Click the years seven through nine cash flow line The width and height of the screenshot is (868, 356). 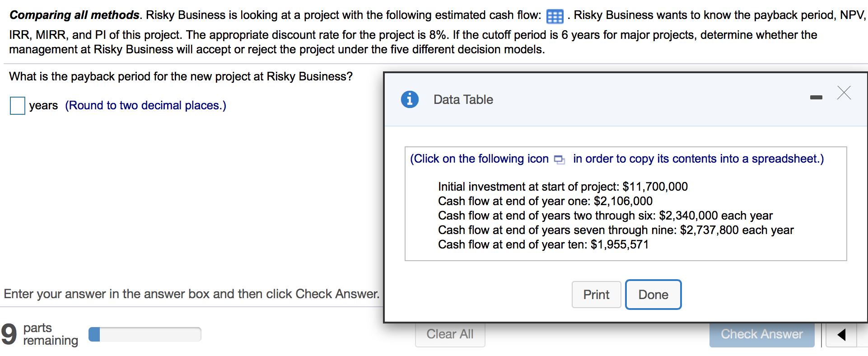click(615, 230)
